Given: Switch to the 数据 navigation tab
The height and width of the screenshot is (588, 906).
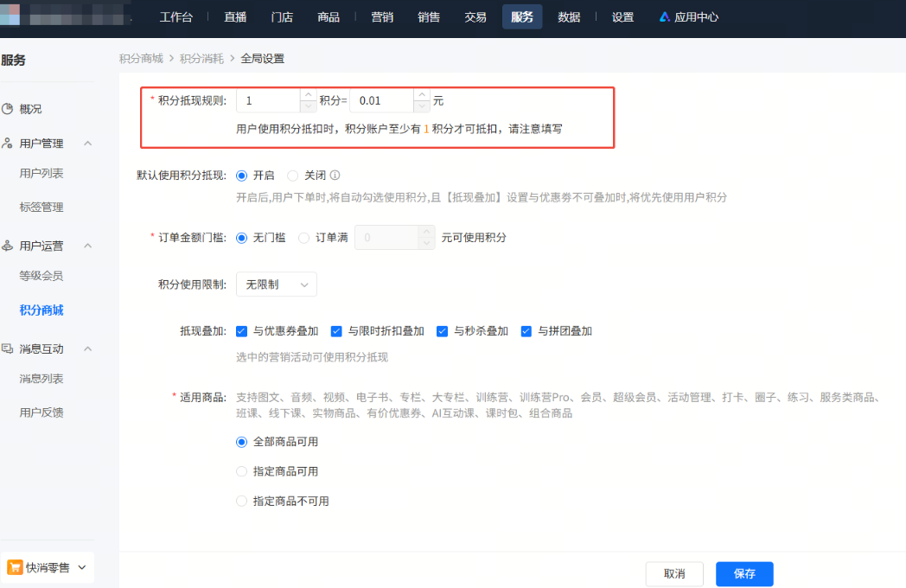Looking at the screenshot, I should (569, 16).
